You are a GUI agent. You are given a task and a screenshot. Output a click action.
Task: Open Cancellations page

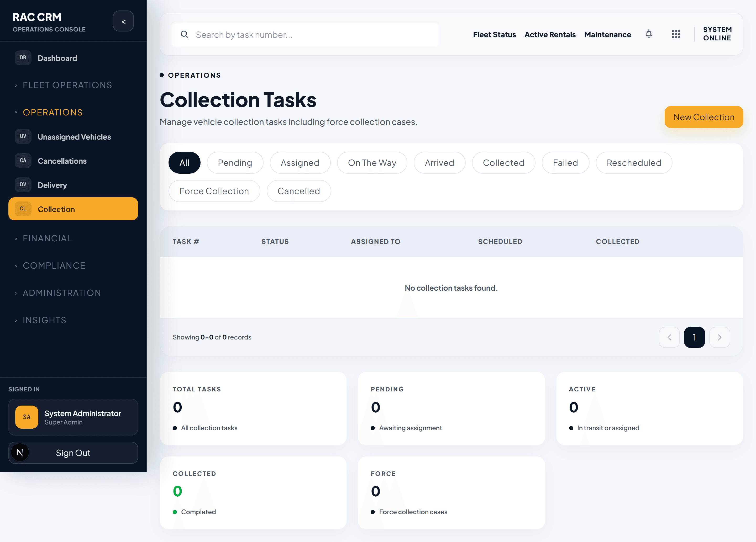73,161
